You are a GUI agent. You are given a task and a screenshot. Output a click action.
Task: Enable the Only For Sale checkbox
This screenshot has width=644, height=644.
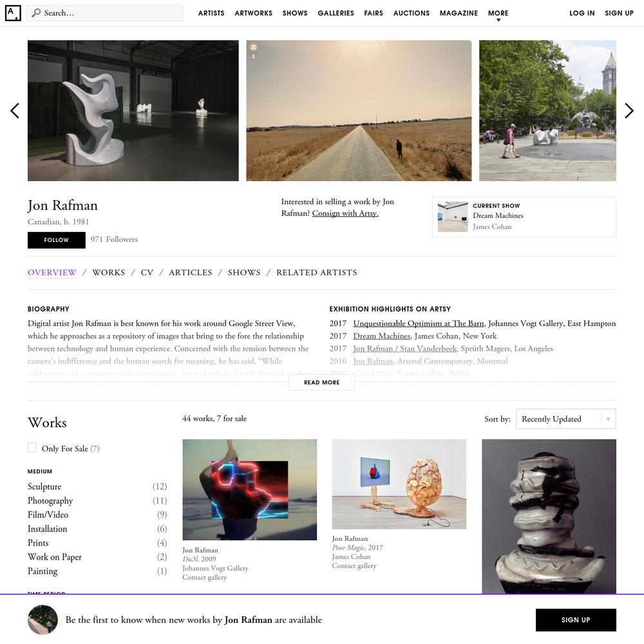[x=32, y=448]
